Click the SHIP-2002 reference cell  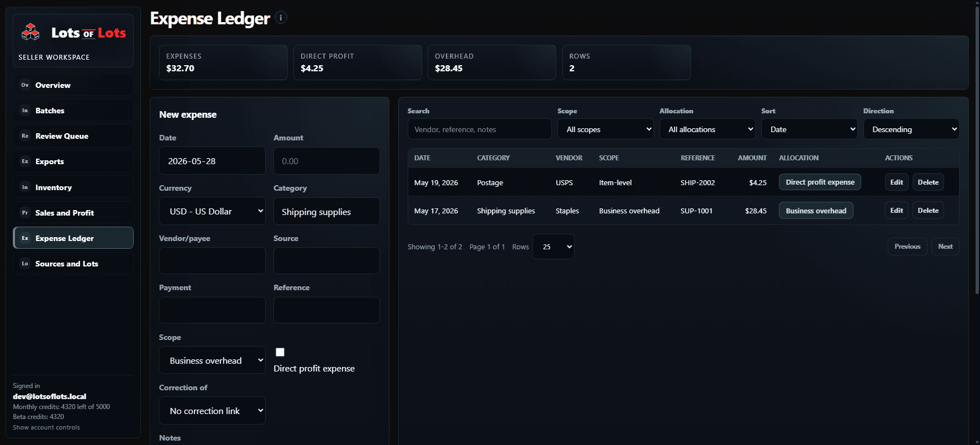pos(698,182)
